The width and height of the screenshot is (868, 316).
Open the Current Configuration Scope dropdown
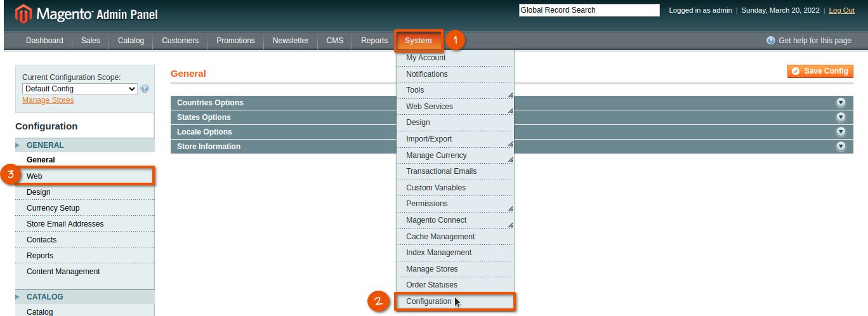point(80,89)
